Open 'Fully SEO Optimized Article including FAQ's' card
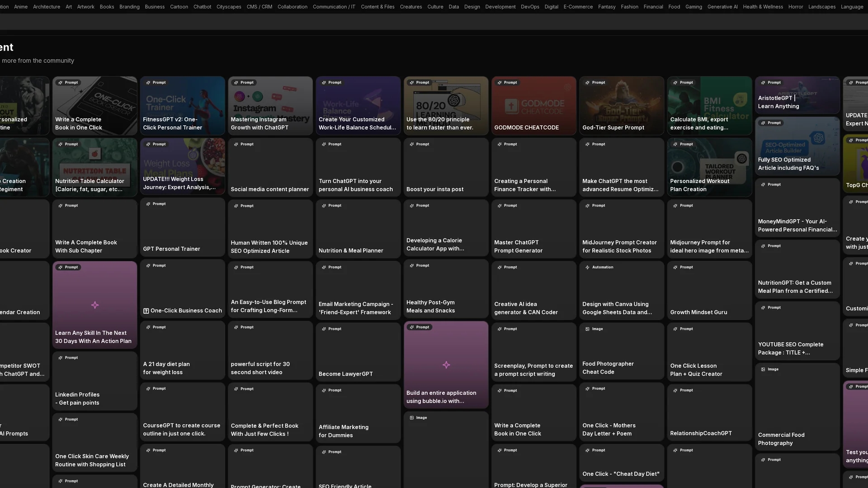This screenshot has height=488, width=868. click(x=797, y=146)
